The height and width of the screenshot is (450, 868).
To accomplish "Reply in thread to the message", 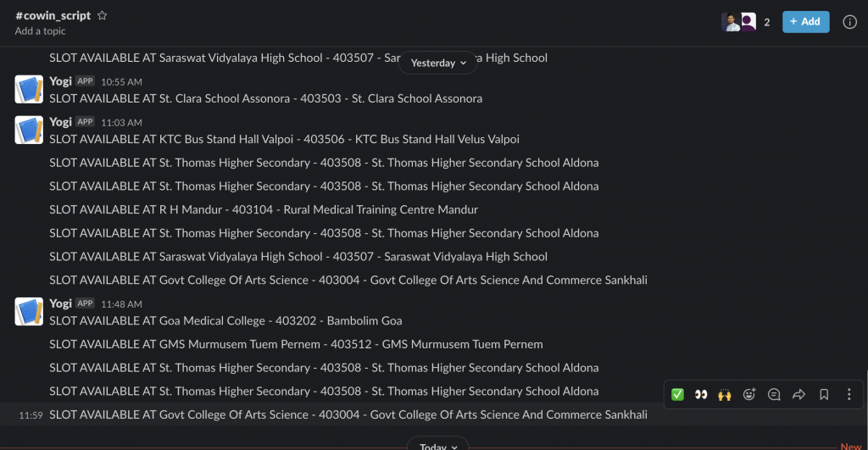I will [774, 394].
